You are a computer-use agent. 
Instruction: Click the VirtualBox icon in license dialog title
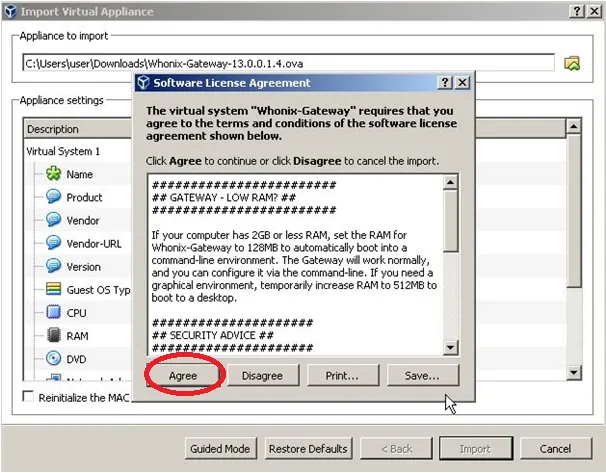143,82
